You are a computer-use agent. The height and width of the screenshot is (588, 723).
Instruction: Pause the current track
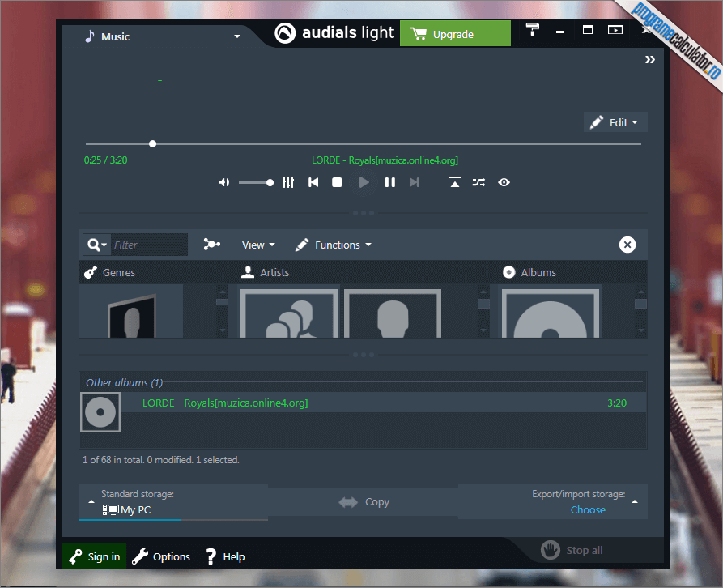390,182
